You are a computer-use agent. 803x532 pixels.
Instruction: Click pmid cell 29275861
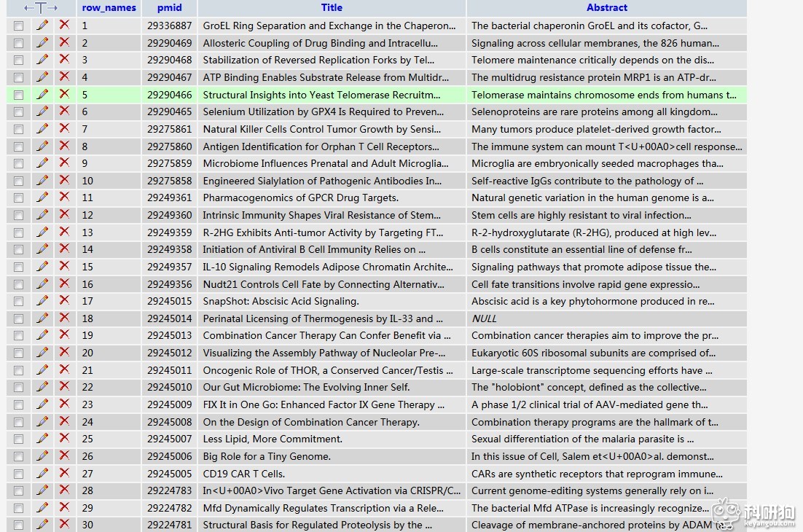point(170,129)
